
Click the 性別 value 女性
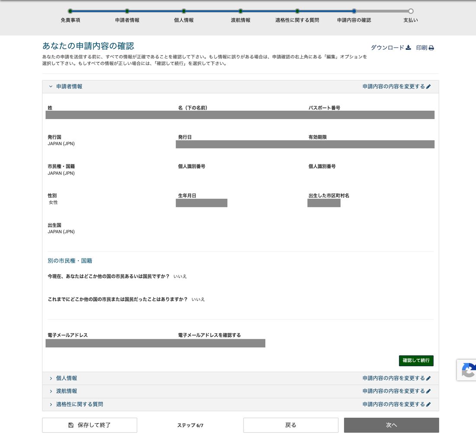point(53,202)
